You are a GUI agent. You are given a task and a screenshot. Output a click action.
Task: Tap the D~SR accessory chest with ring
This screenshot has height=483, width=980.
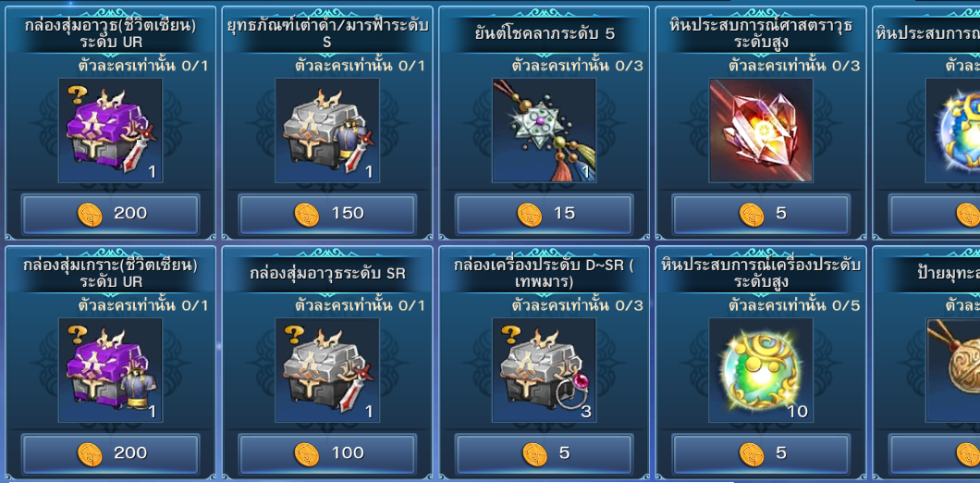(x=544, y=370)
